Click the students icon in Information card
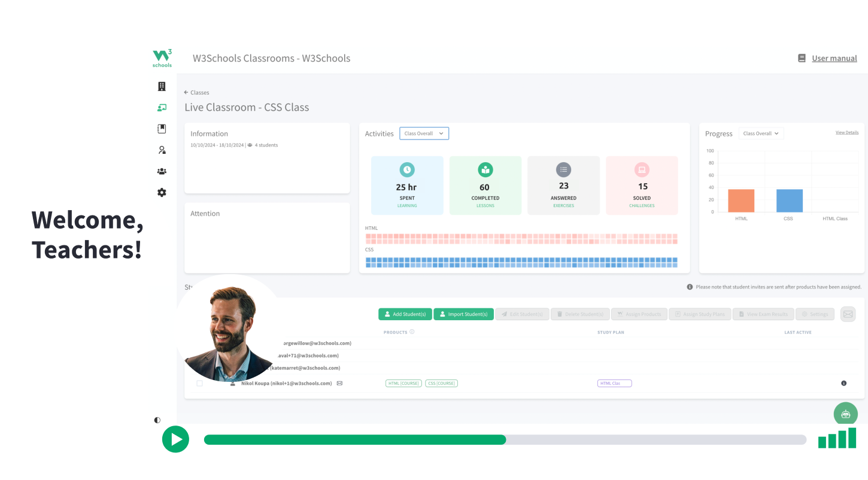This screenshot has height=480, width=868. coord(250,145)
